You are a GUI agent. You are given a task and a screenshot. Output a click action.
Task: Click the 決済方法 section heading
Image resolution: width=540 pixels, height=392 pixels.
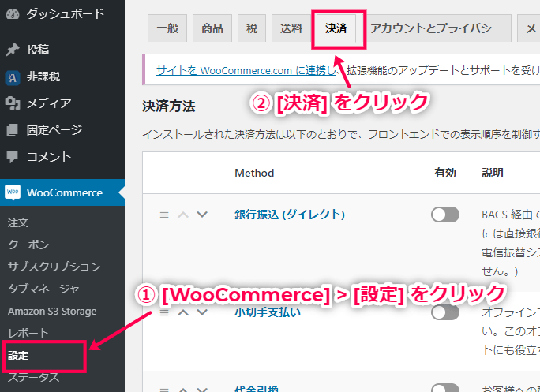[x=169, y=106]
